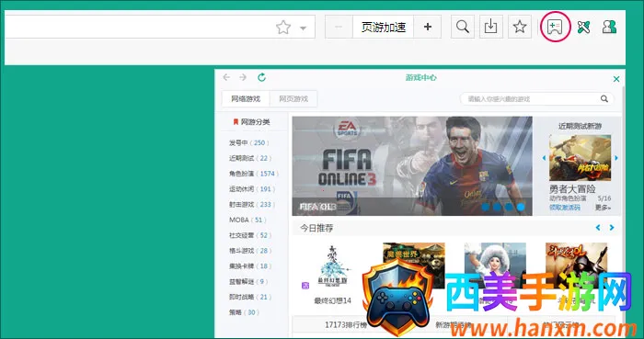
Task: Open the 发号中 (250) category
Action: click(249, 142)
